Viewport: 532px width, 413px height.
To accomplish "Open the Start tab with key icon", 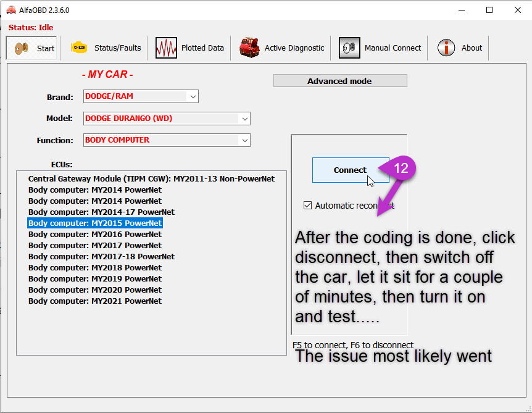I will [x=32, y=48].
